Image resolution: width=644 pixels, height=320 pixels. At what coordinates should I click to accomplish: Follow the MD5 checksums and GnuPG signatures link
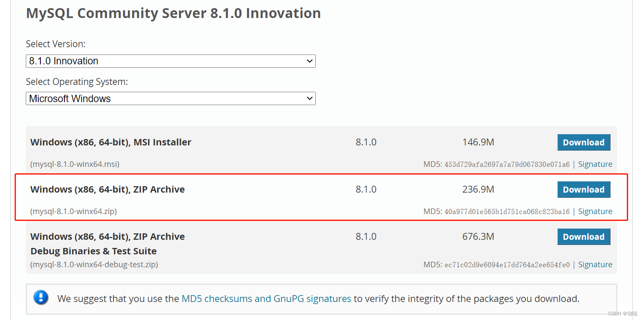pyautogui.click(x=266, y=299)
